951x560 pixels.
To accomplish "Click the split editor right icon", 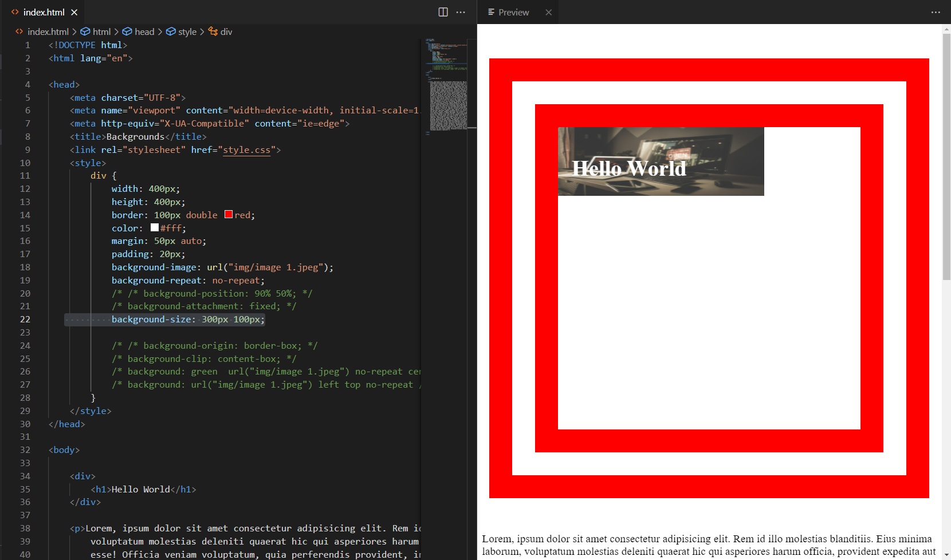I will [443, 12].
